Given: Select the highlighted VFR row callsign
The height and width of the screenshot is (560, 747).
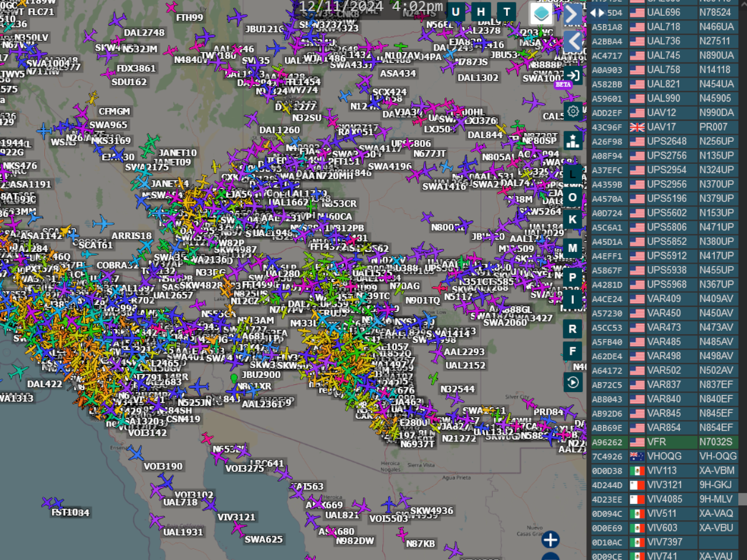Looking at the screenshot, I should [x=657, y=442].
